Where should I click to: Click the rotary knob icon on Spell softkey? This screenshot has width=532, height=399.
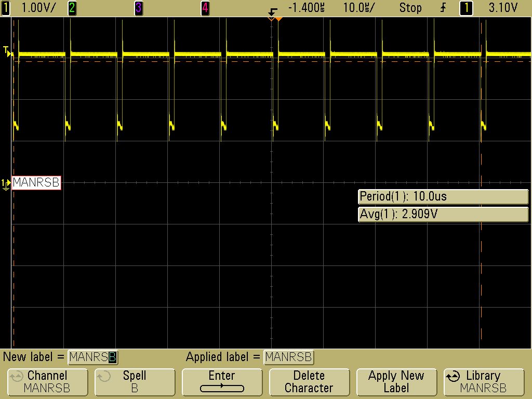coord(104,376)
